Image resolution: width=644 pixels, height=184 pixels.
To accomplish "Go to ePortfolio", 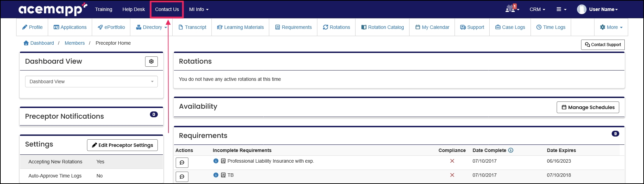I will [111, 27].
